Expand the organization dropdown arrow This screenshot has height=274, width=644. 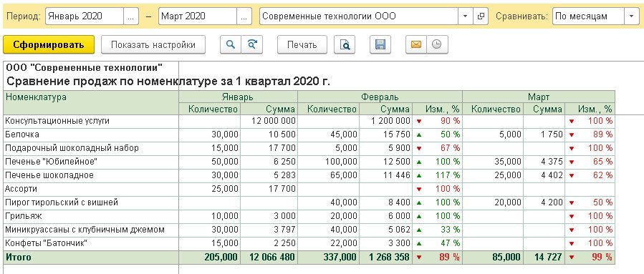pos(466,16)
